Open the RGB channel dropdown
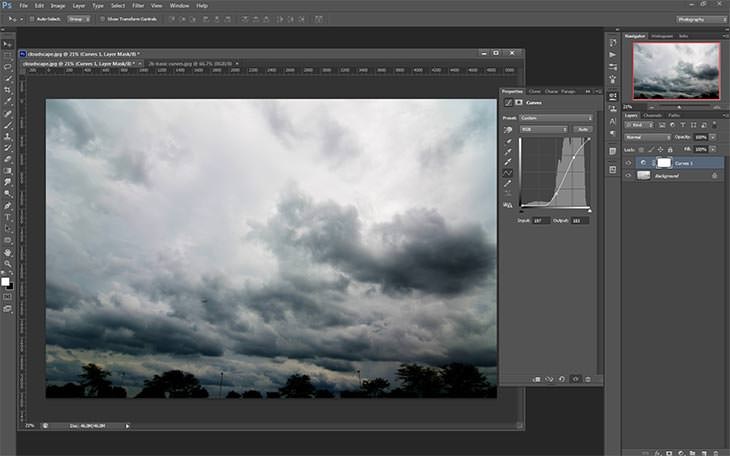This screenshot has width=730, height=456. 544,129
